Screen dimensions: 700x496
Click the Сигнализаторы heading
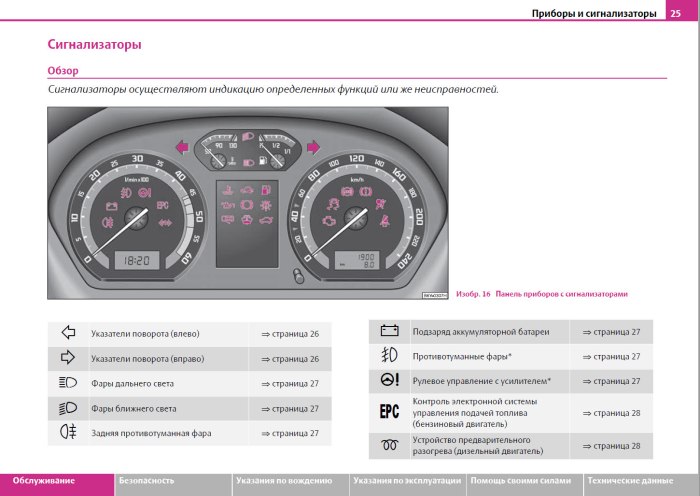point(94,44)
